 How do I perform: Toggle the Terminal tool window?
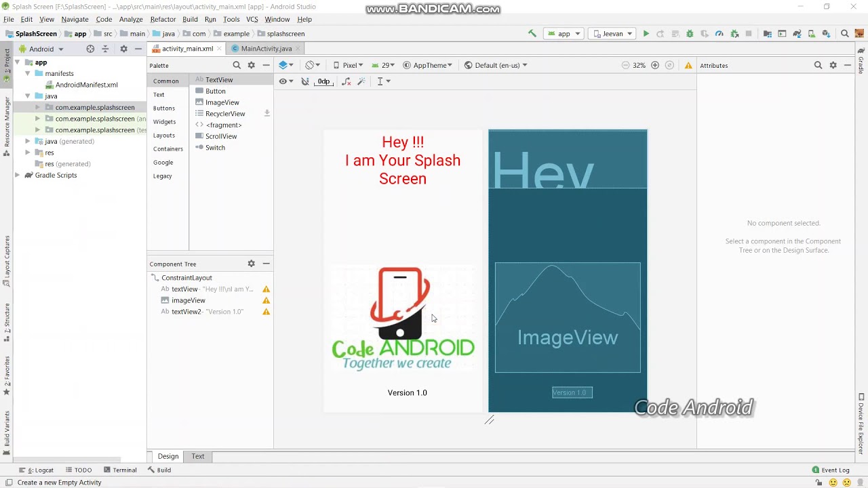click(120, 470)
